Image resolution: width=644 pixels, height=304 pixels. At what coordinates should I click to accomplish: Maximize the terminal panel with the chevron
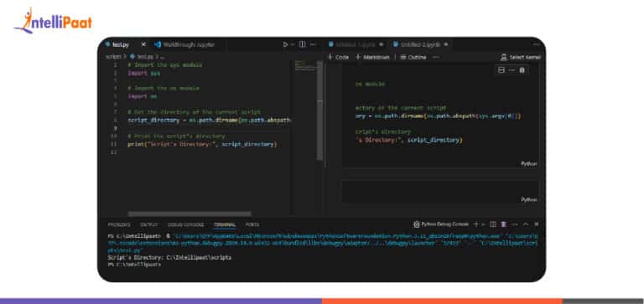526,224
